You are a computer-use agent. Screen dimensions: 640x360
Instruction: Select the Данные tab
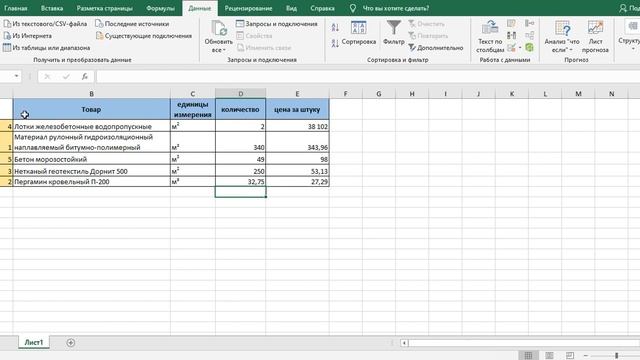(200, 8)
